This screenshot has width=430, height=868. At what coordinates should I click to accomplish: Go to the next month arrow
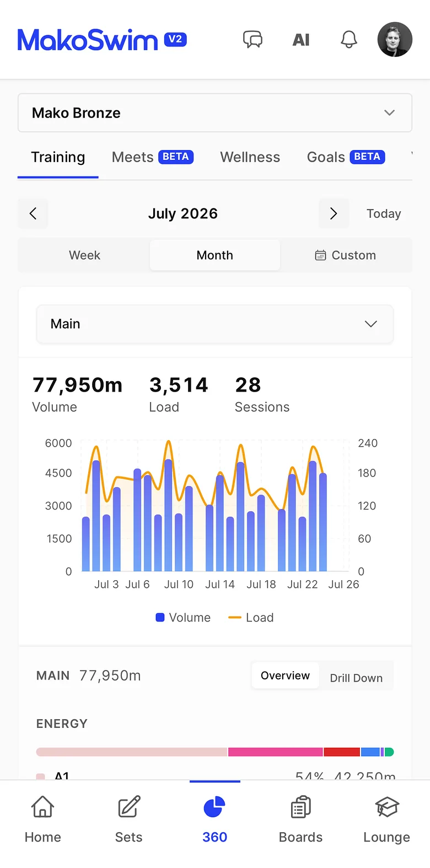(x=334, y=213)
